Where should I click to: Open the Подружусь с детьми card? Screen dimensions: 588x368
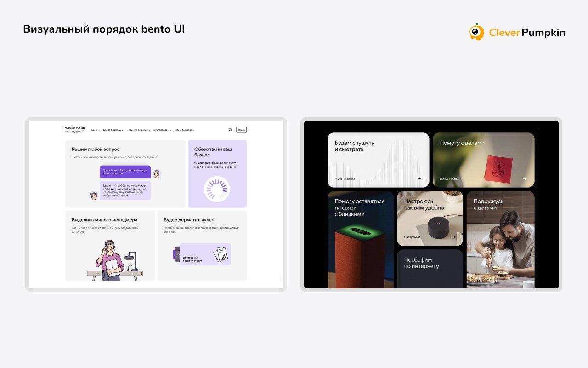coord(501,240)
